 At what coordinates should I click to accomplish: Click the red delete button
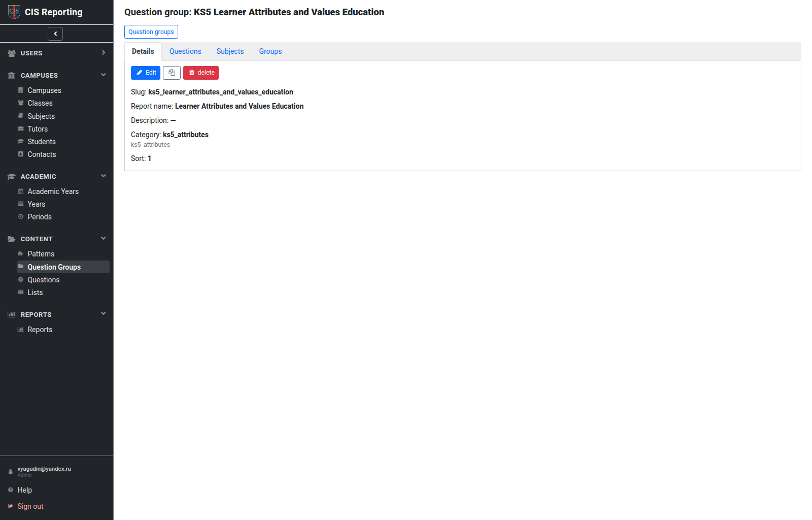pyautogui.click(x=201, y=73)
